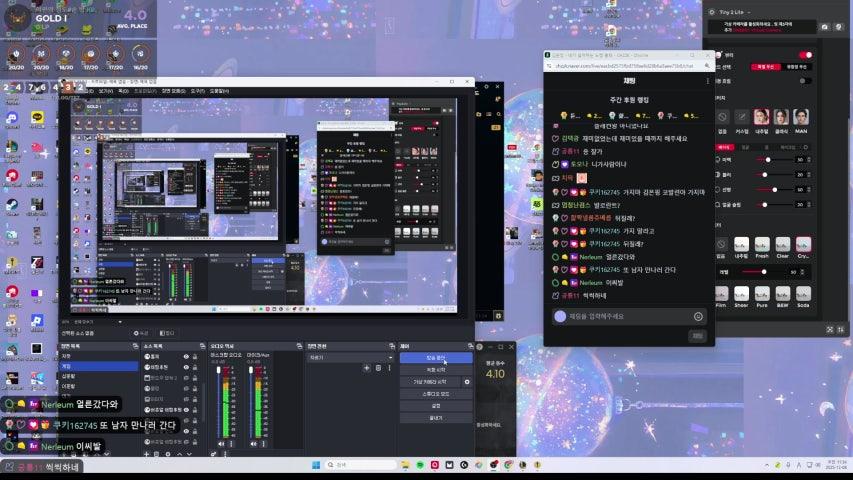Open the Tiny 2 Lite title dropdown

click(749, 12)
